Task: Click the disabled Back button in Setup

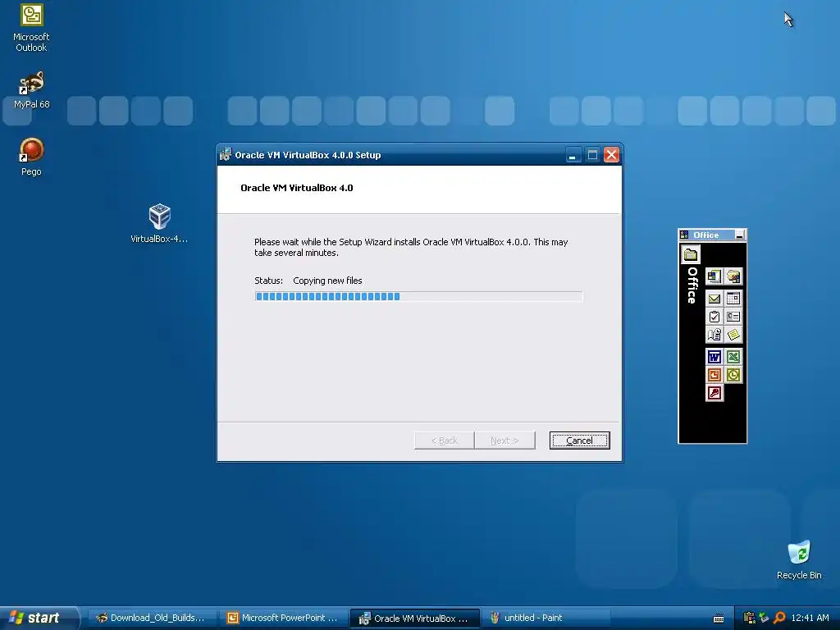Action: pos(444,441)
